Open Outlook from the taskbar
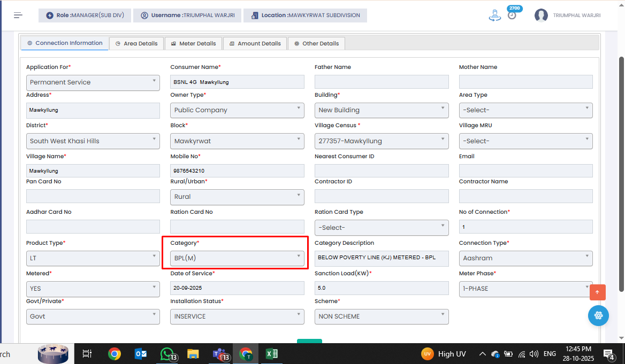The width and height of the screenshot is (625, 364). pyautogui.click(x=140, y=354)
